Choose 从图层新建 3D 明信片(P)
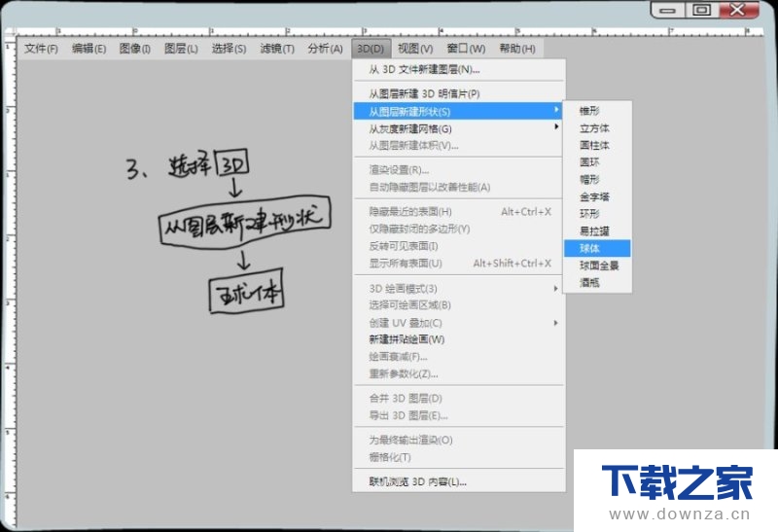This screenshot has height=532, width=778. click(458, 93)
